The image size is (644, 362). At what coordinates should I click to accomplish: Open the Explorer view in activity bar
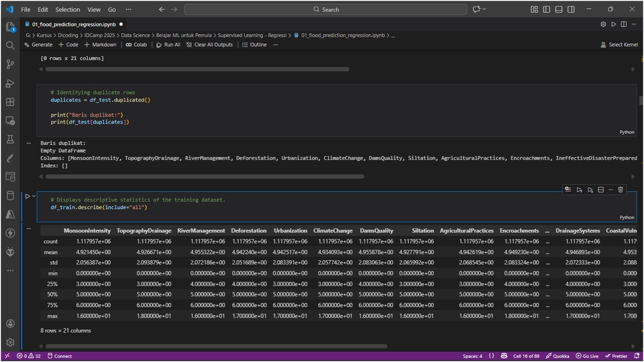10,27
